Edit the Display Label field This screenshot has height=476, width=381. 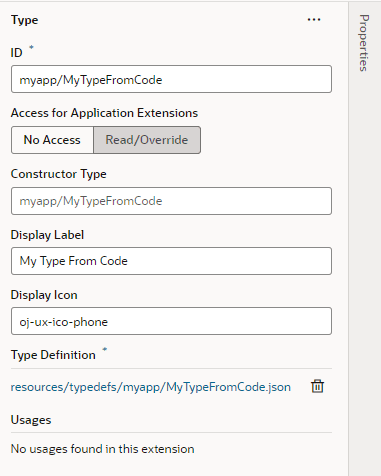click(171, 261)
